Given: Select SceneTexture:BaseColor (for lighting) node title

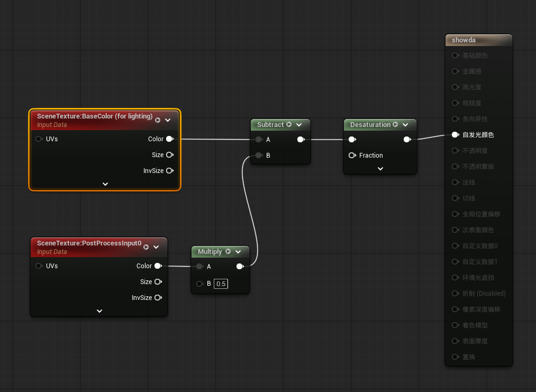Looking at the screenshot, I should click(95, 116).
